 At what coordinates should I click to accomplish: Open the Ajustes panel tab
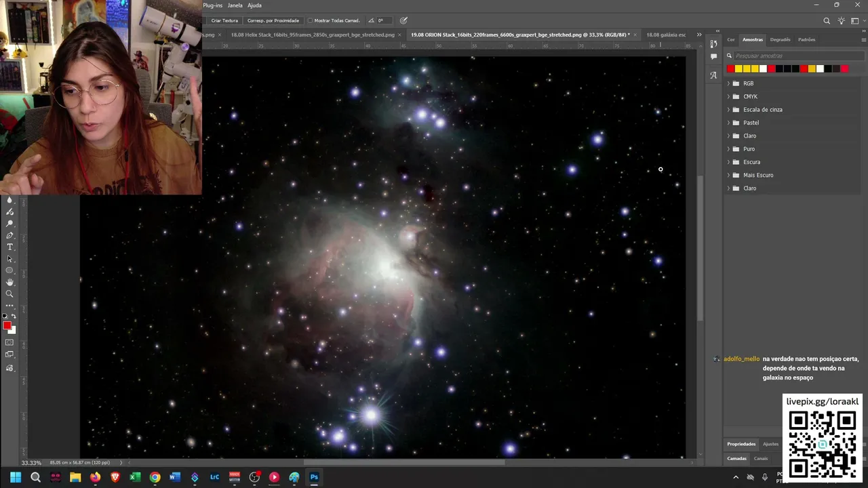[x=770, y=444]
